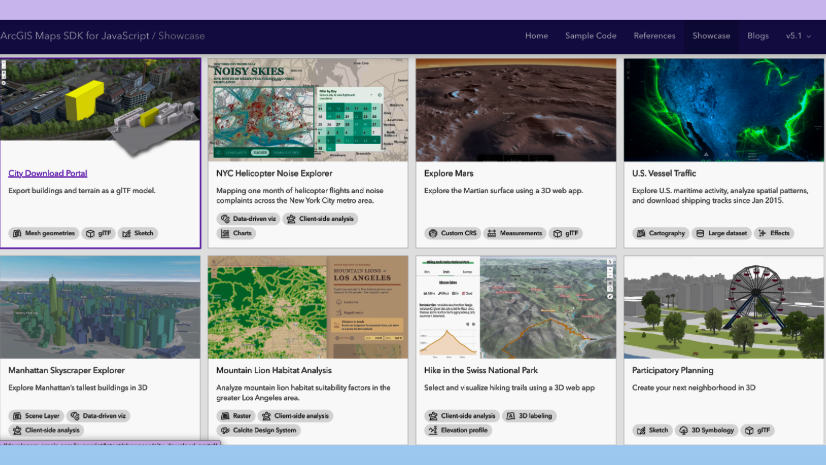
Task: Click the Large dataset tag icon
Action: [700, 233]
